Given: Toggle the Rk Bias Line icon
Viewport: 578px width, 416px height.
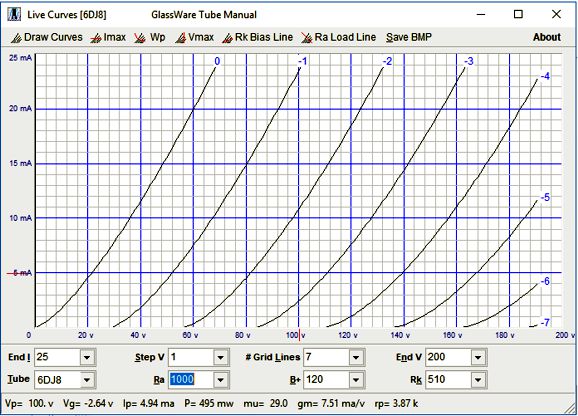Looking at the screenshot, I should [x=227, y=38].
